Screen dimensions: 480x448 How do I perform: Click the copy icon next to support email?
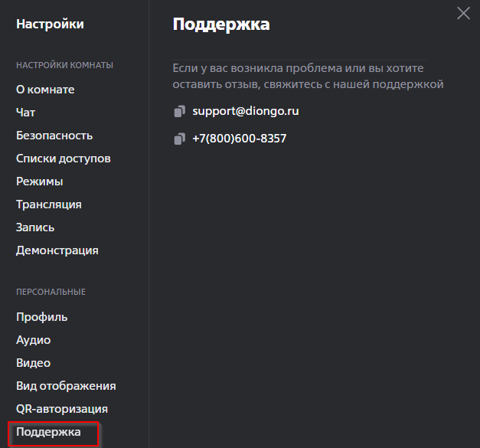[179, 112]
